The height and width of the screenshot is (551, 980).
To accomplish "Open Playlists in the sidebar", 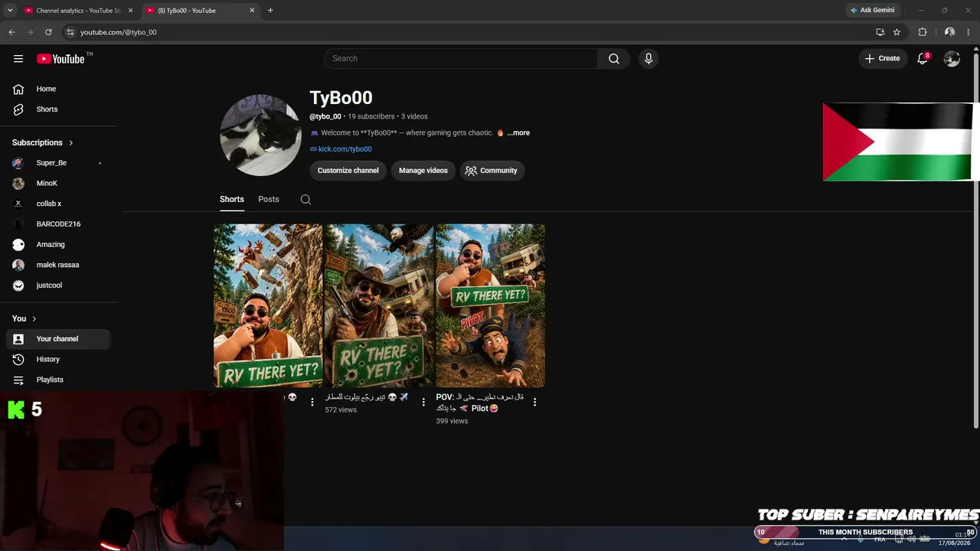I will pos(58,380).
